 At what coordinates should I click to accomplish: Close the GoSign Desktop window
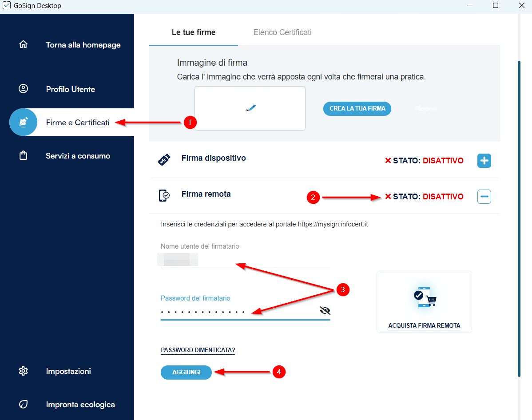(x=521, y=5)
